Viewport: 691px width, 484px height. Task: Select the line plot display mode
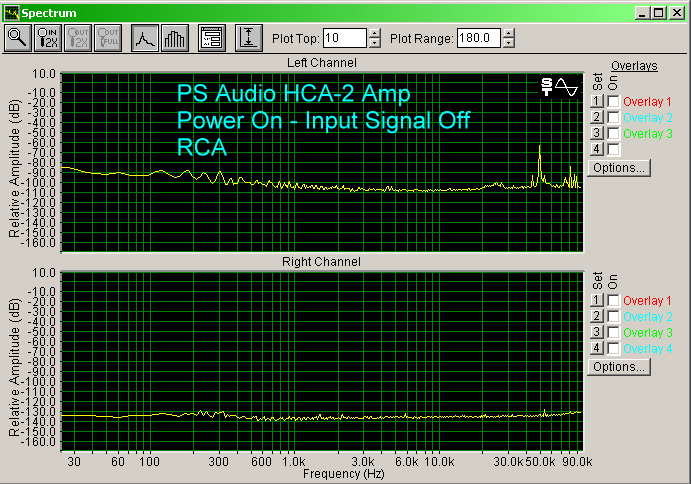(x=145, y=38)
